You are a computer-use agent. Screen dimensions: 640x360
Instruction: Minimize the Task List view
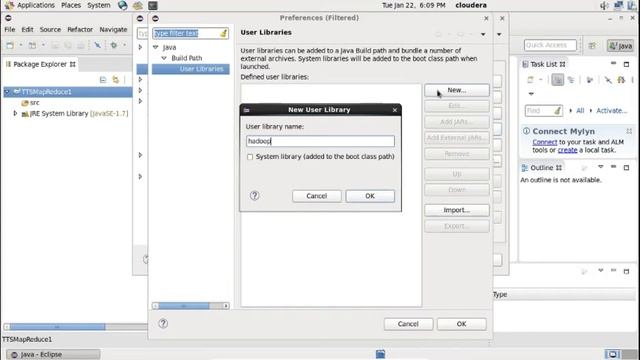[613, 64]
